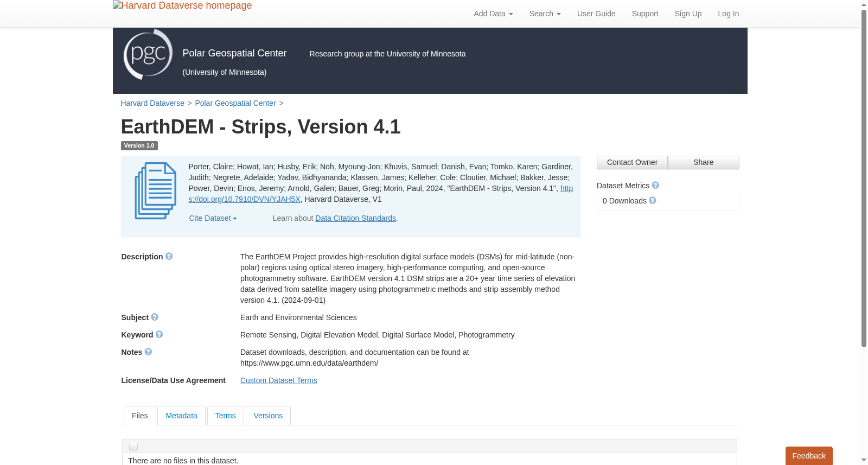868x465 pixels.
Task: Toggle the select-all files checkbox
Action: tap(133, 446)
